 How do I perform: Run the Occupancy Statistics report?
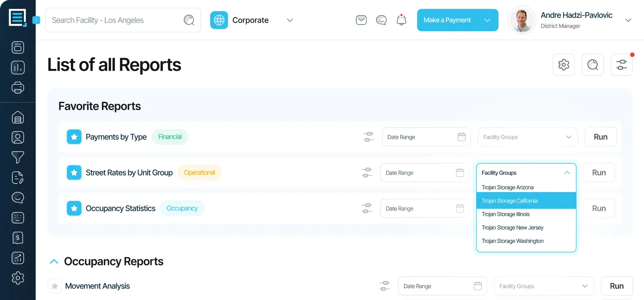click(599, 208)
